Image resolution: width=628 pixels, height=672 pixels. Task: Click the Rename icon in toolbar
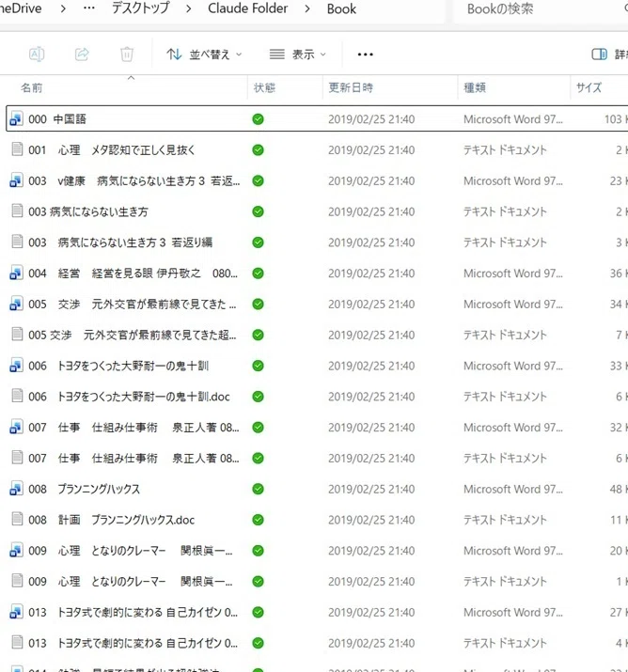(37, 54)
